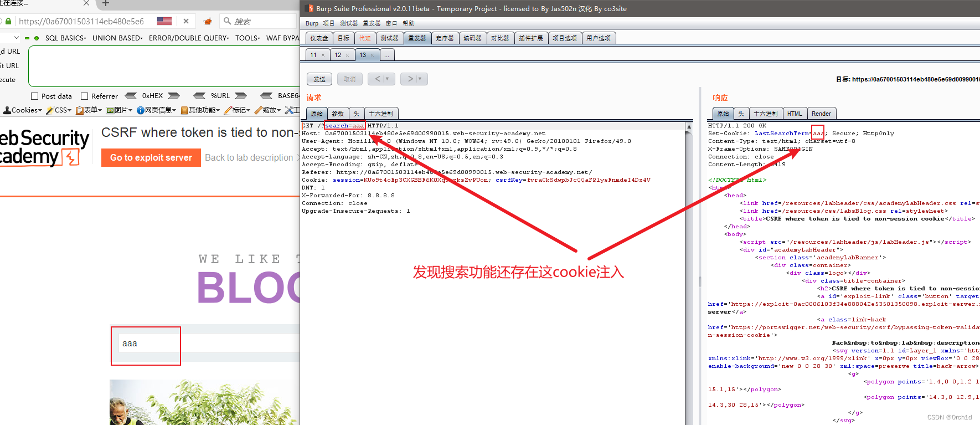Open the CSS dropdown menu
980x425 pixels.
(x=59, y=110)
